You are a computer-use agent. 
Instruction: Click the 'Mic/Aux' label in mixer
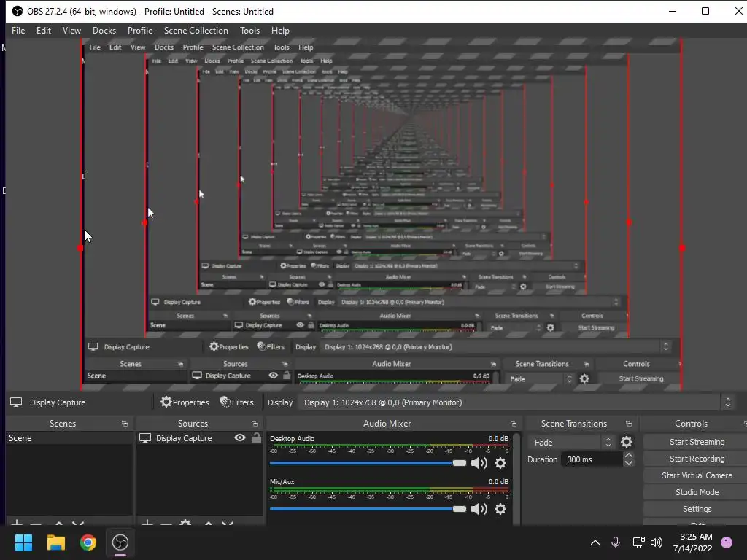pos(282,481)
